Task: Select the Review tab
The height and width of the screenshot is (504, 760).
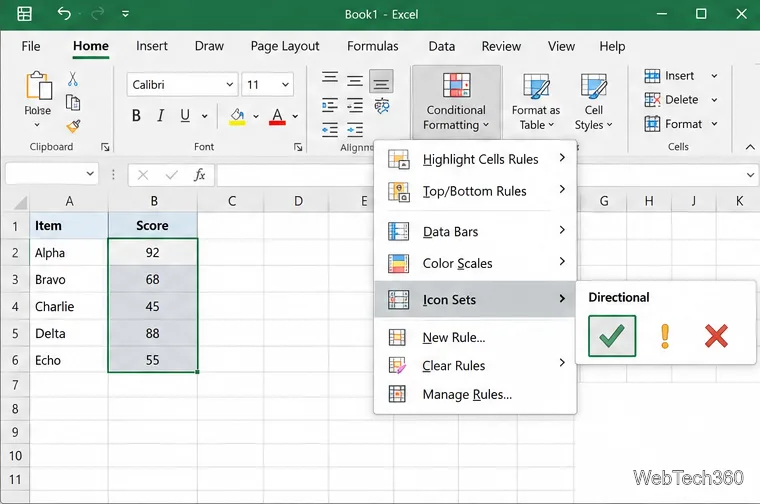Action: coord(501,46)
